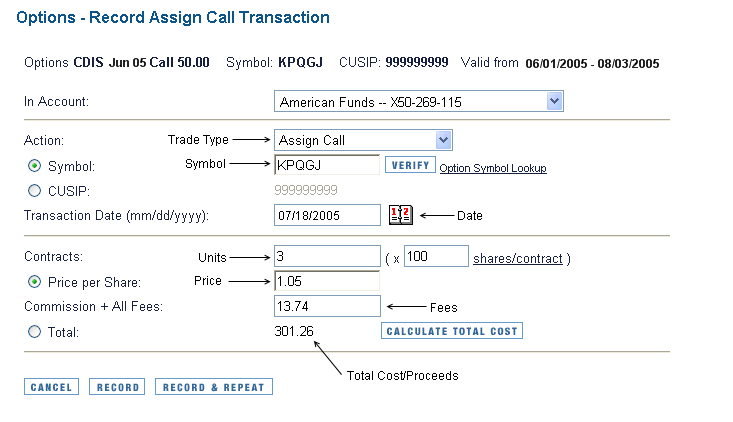733x422 pixels.
Task: Cancel the transaction
Action: click(51, 387)
